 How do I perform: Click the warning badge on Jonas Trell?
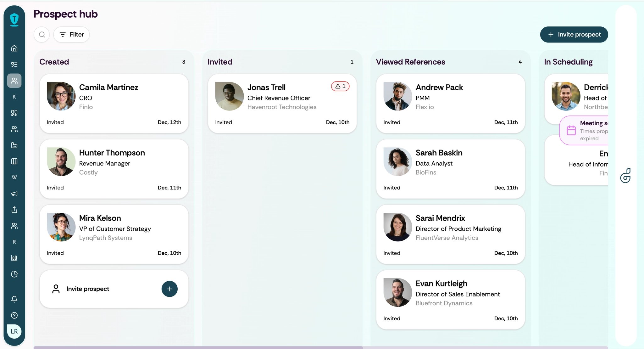tap(340, 86)
